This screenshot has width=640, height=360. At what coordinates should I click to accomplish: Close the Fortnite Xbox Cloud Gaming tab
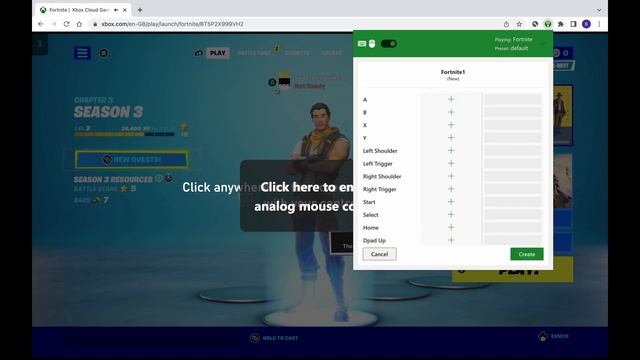125,10
